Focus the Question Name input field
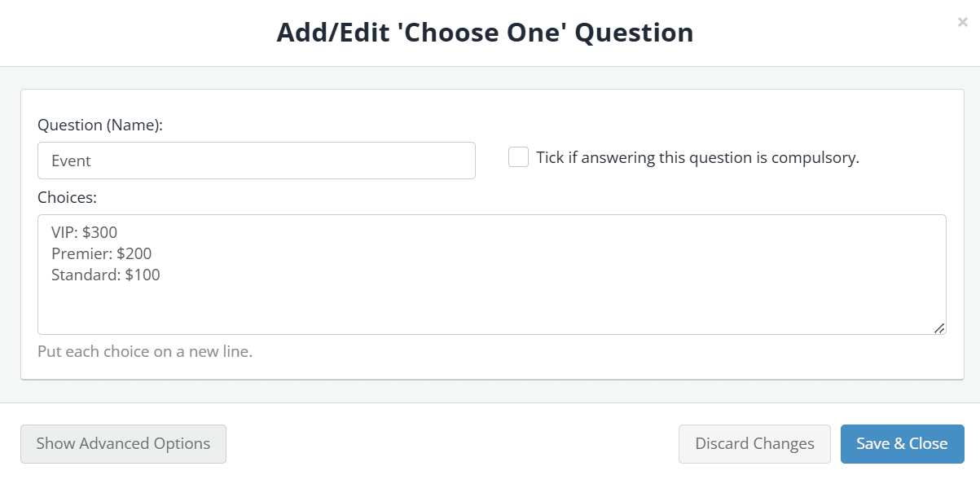This screenshot has width=980, height=484. pos(256,161)
